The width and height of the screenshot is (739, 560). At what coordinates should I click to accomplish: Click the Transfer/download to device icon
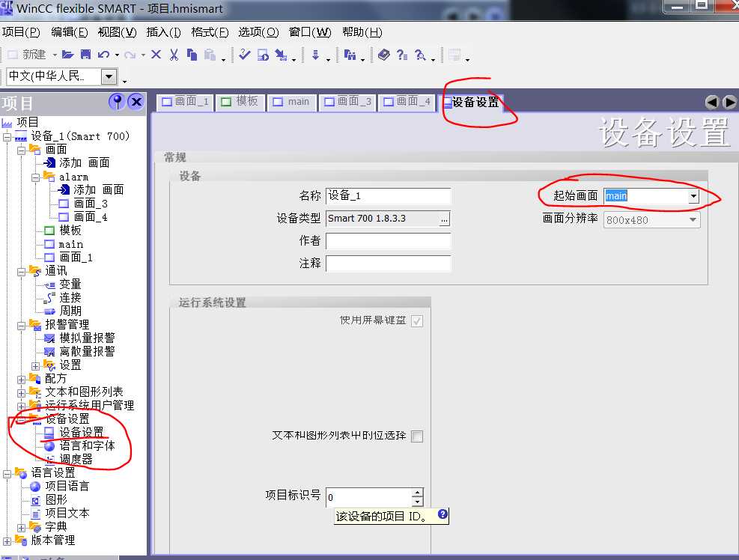click(x=316, y=55)
